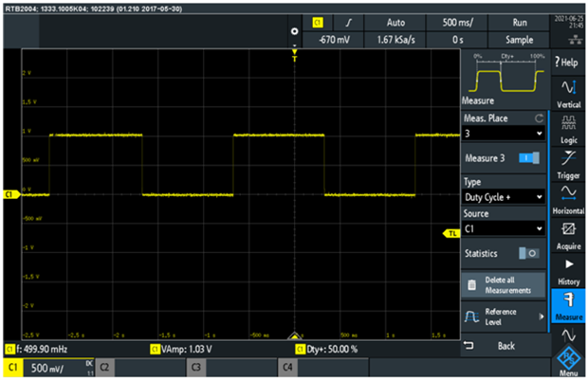This screenshot has width=588, height=380.
Task: Open the Vertical settings menu
Action: point(568,94)
